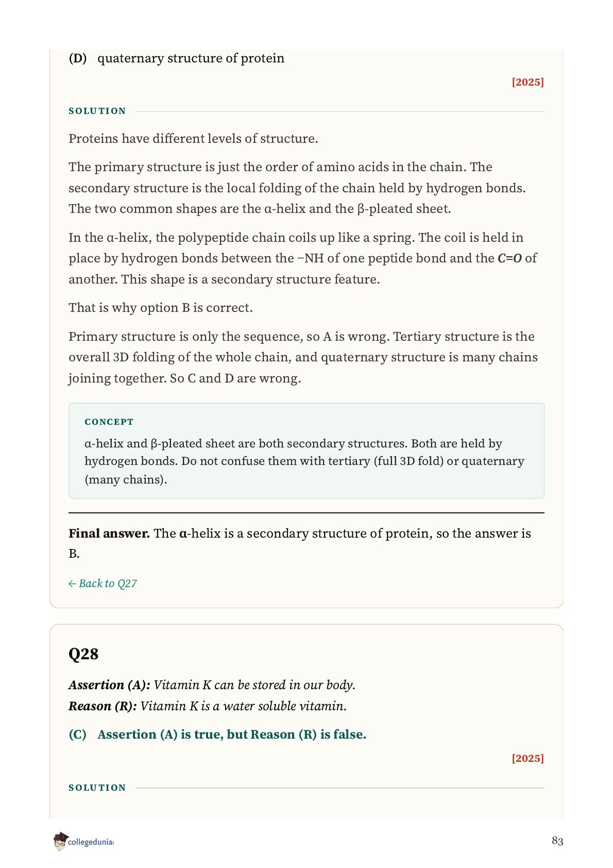
Task: Click the Q28 heading
Action: [83, 654]
